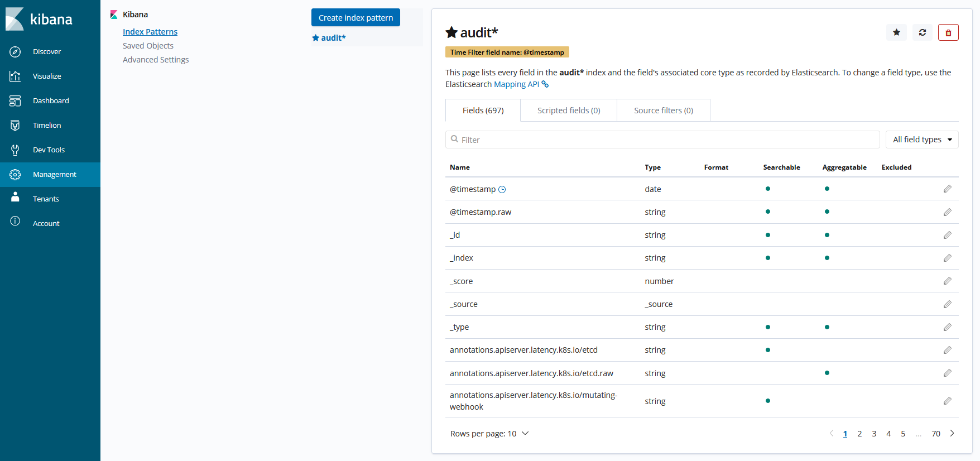980x461 pixels.
Task: Click the red delete index pattern button
Action: click(948, 32)
